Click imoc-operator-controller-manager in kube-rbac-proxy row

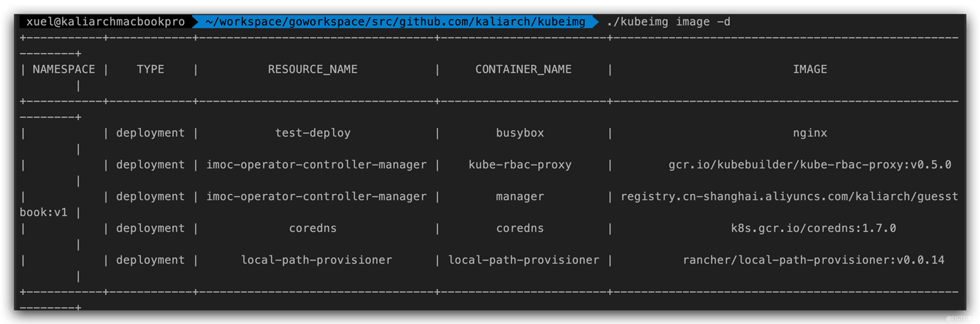(316, 164)
